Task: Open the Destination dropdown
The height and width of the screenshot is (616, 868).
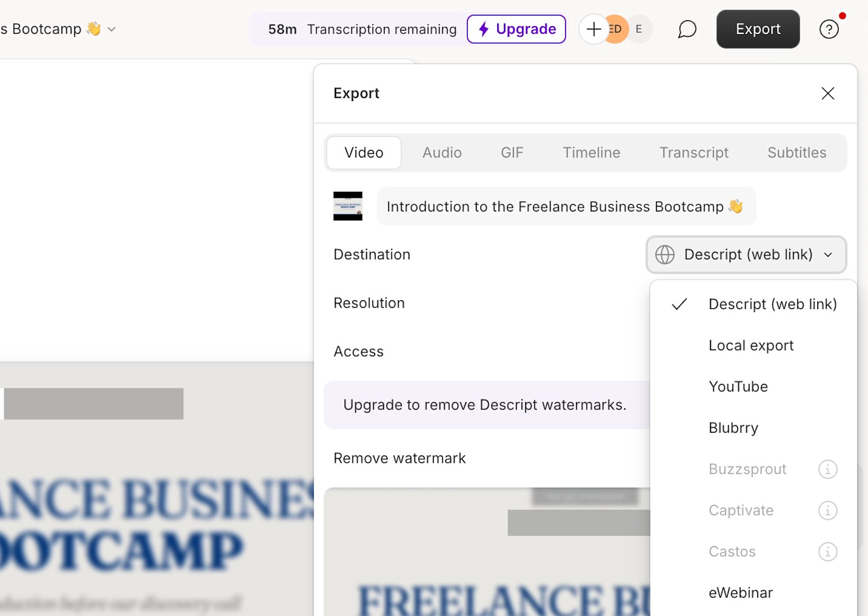Action: coord(746,254)
